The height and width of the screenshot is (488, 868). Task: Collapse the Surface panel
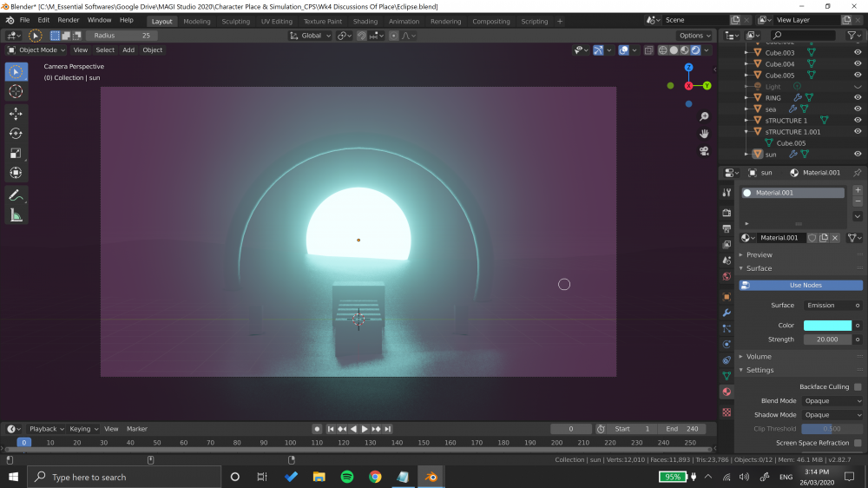click(759, 268)
